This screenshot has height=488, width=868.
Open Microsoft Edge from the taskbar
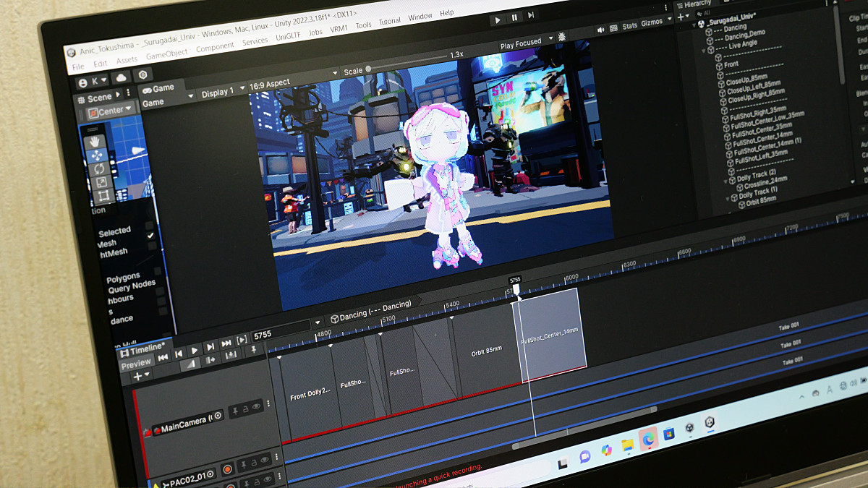[648, 437]
